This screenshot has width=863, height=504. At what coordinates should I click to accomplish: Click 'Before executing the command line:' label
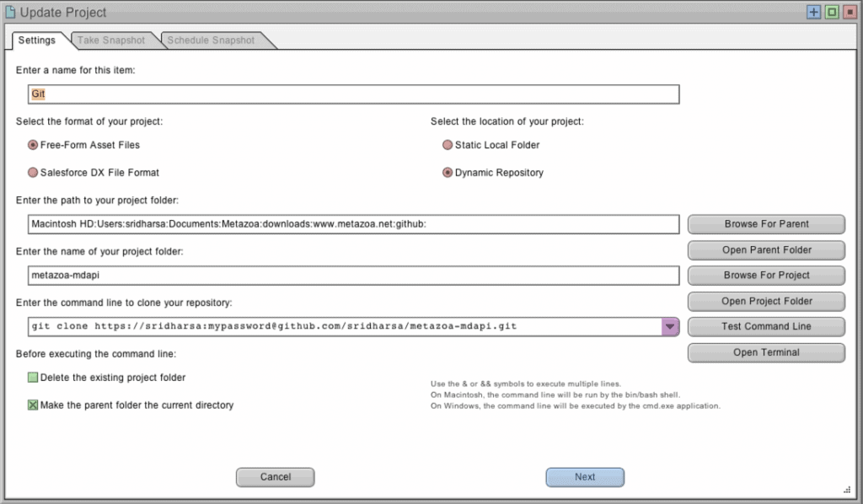96,354
